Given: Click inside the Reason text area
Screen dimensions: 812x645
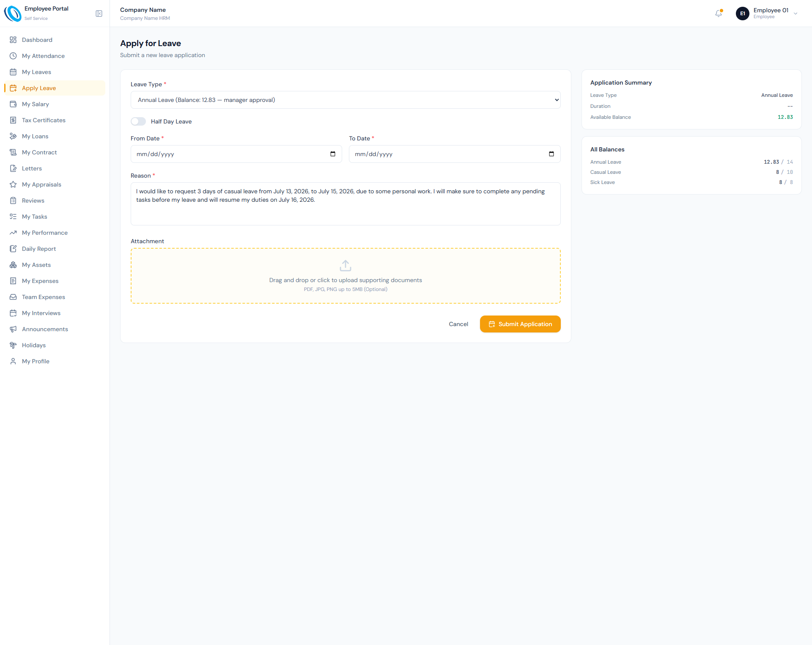Looking at the screenshot, I should (x=346, y=204).
